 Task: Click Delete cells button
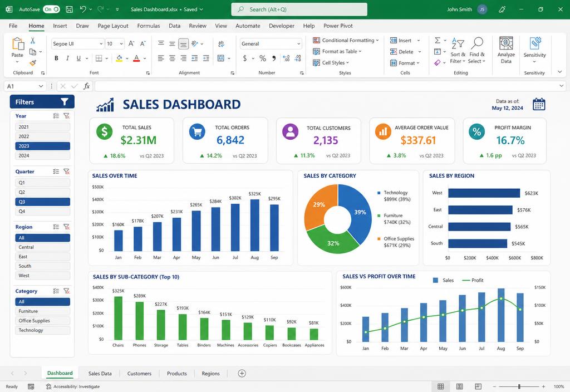click(406, 52)
